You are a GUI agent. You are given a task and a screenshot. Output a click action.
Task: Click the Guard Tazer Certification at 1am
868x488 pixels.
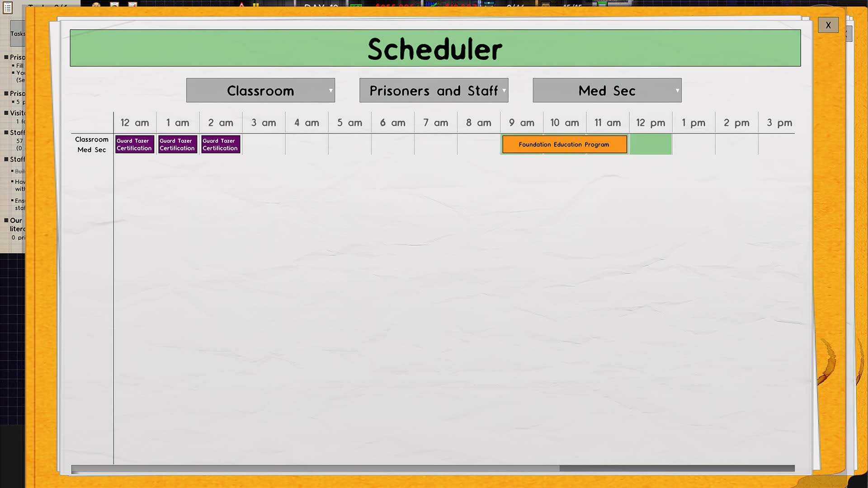(x=177, y=144)
